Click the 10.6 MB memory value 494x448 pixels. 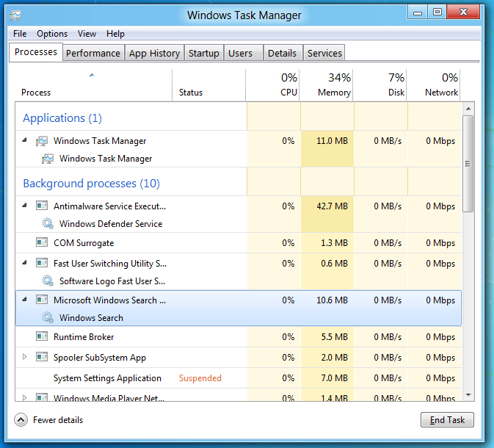click(x=332, y=300)
